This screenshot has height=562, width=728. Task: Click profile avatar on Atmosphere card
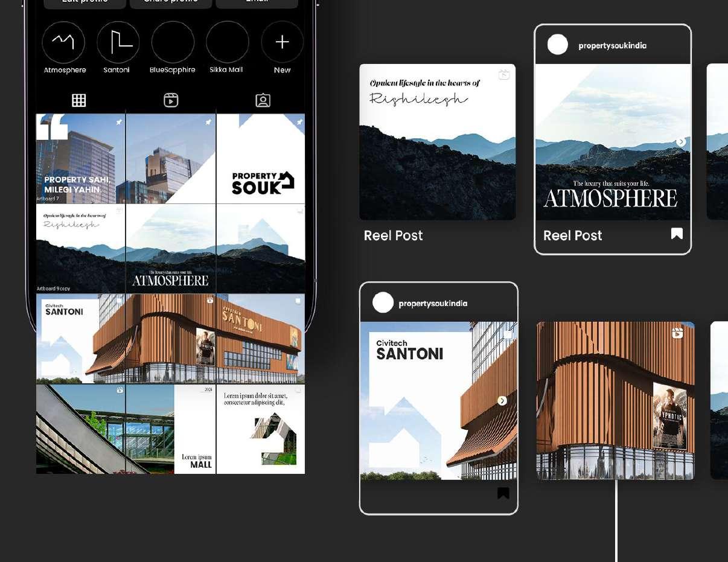pyautogui.click(x=558, y=45)
